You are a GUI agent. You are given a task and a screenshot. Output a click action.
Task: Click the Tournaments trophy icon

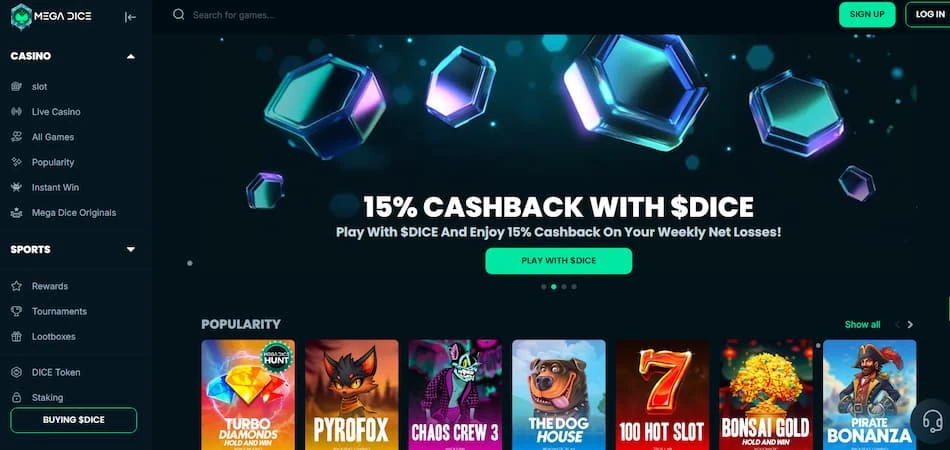(16, 311)
